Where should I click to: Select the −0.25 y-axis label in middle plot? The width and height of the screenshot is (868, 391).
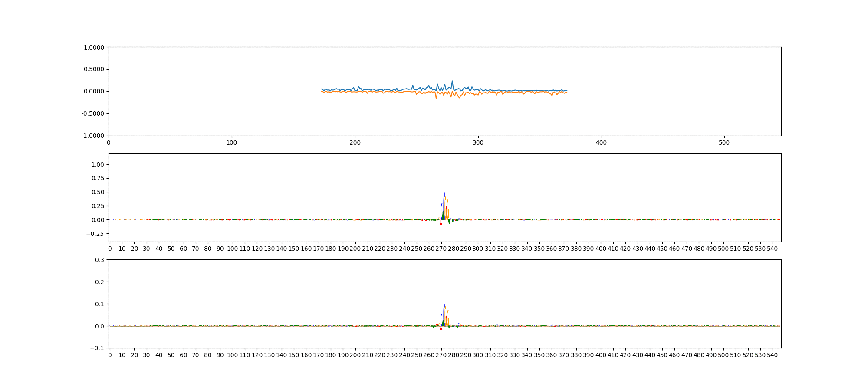click(95, 234)
